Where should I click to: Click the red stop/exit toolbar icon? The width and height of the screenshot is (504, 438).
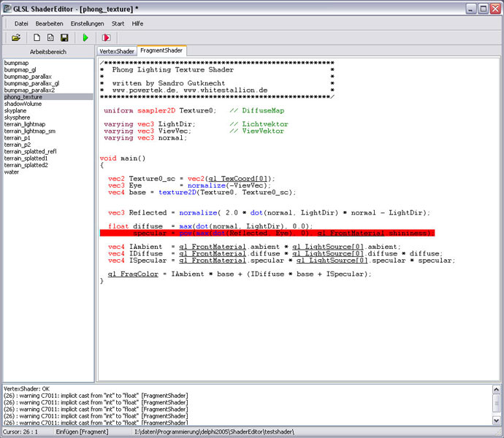107,37
